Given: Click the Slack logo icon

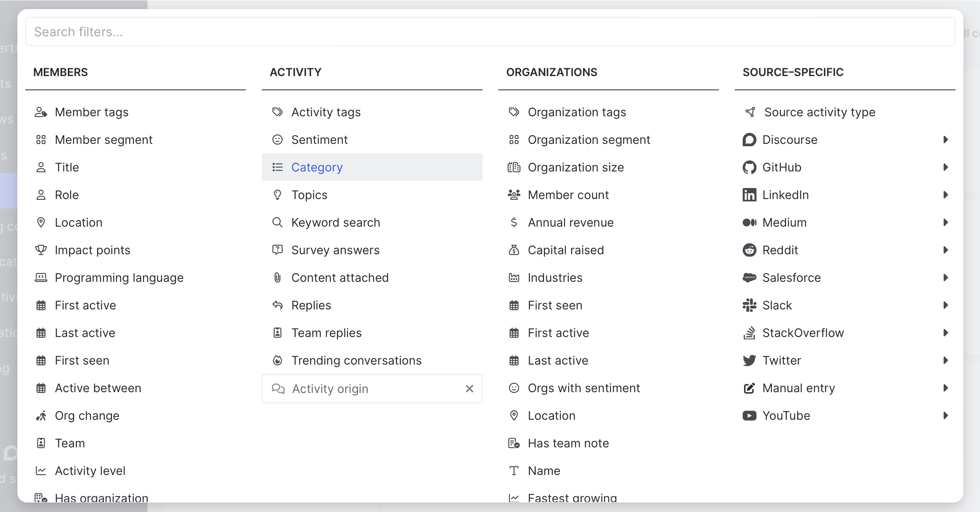Looking at the screenshot, I should (749, 305).
